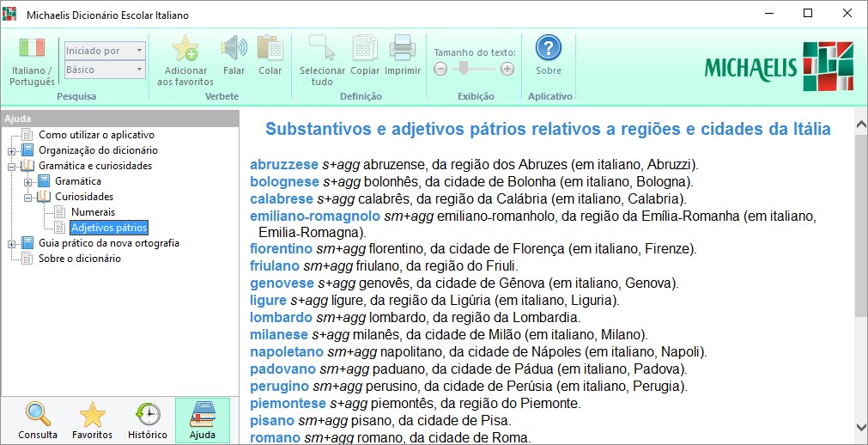Open Como utilizar o aplicativo page

[96, 135]
